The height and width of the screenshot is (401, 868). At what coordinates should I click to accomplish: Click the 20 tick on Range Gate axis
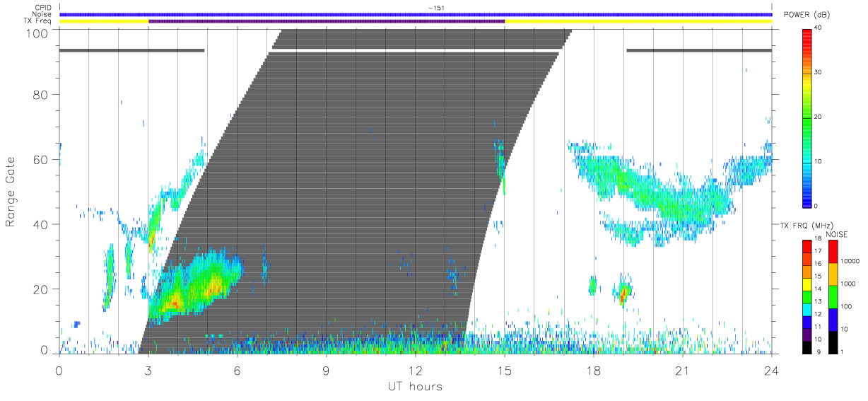[x=41, y=289]
